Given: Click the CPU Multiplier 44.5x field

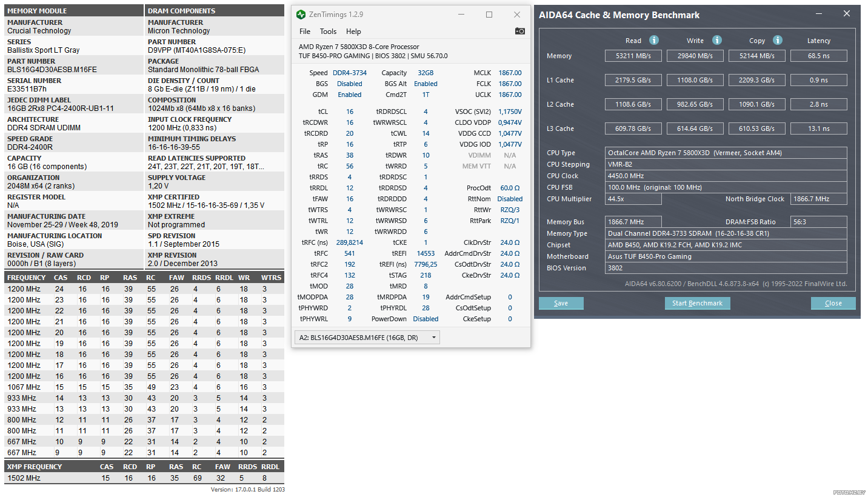Looking at the screenshot, I should click(633, 199).
